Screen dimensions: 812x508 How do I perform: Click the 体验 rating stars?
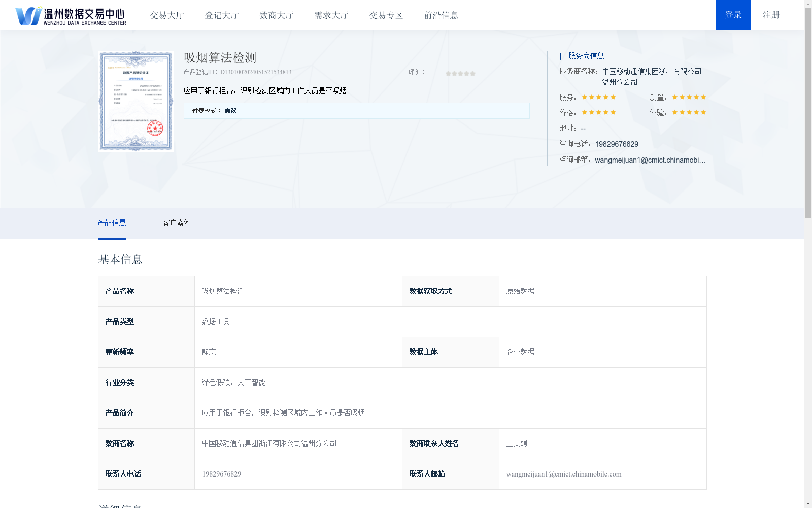click(689, 112)
